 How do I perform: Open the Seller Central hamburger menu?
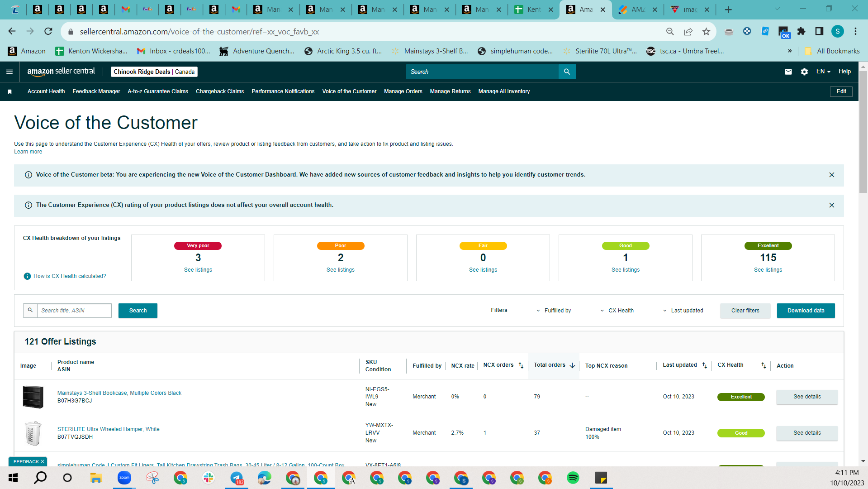(x=9, y=72)
